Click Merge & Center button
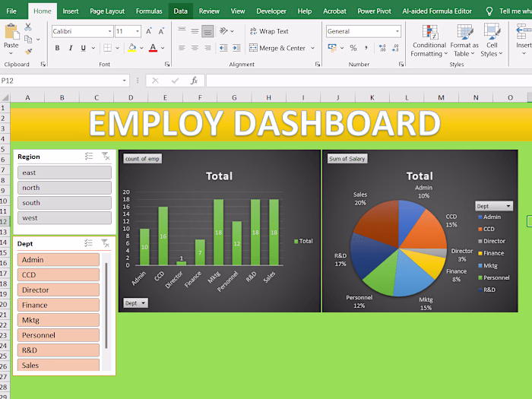 [277, 48]
